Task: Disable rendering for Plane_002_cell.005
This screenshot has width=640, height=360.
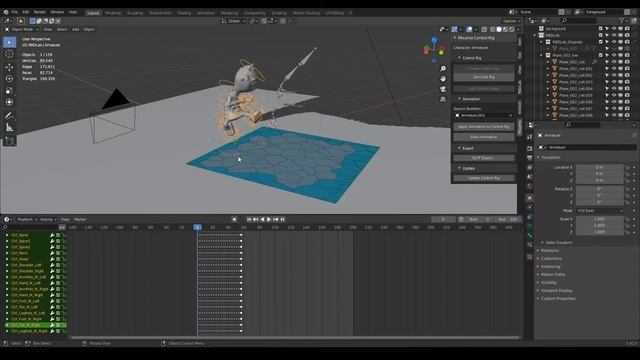Action: pos(627,96)
